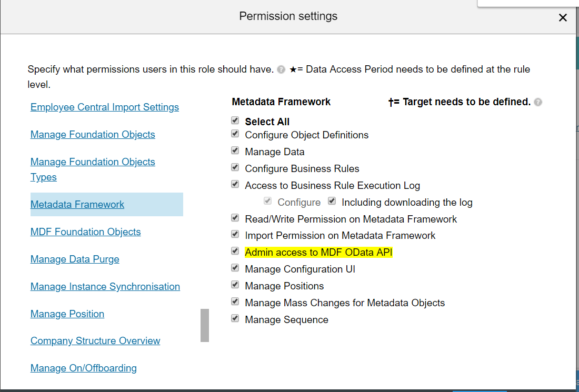Viewport: 579px width, 392px height.
Task: Uncheck Configure Business Rules checkbox
Action: 235,167
